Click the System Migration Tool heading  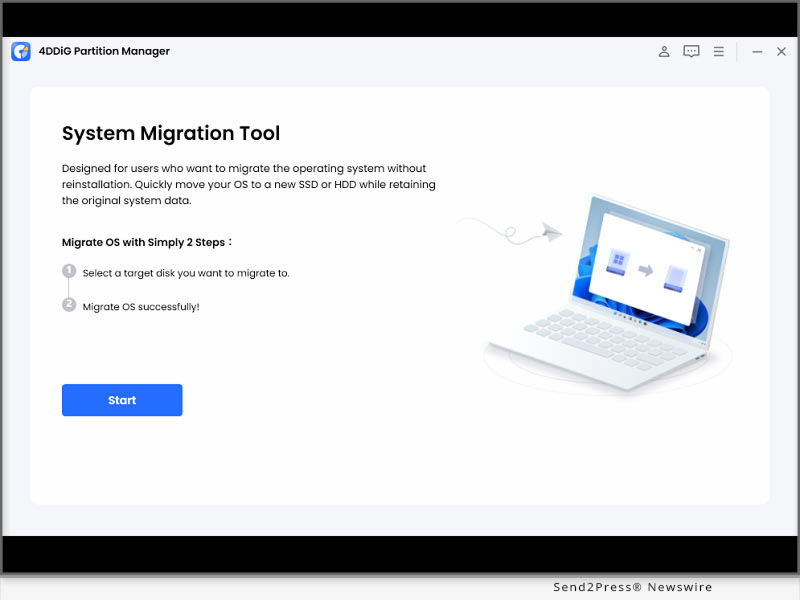click(171, 133)
